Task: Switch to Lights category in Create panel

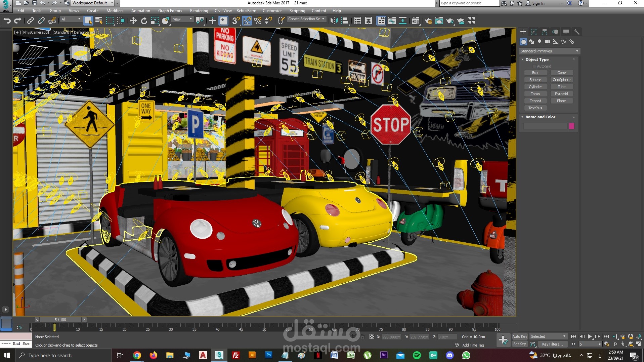Action: (x=540, y=42)
